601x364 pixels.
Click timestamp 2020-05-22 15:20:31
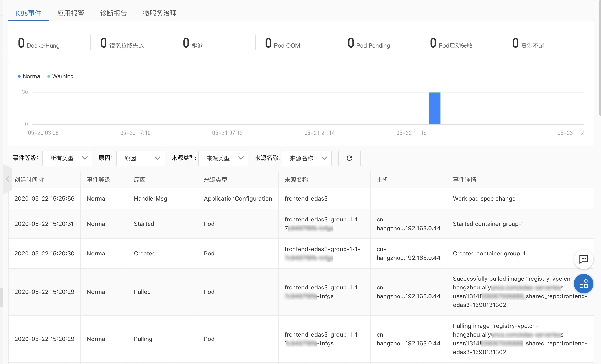pos(44,224)
